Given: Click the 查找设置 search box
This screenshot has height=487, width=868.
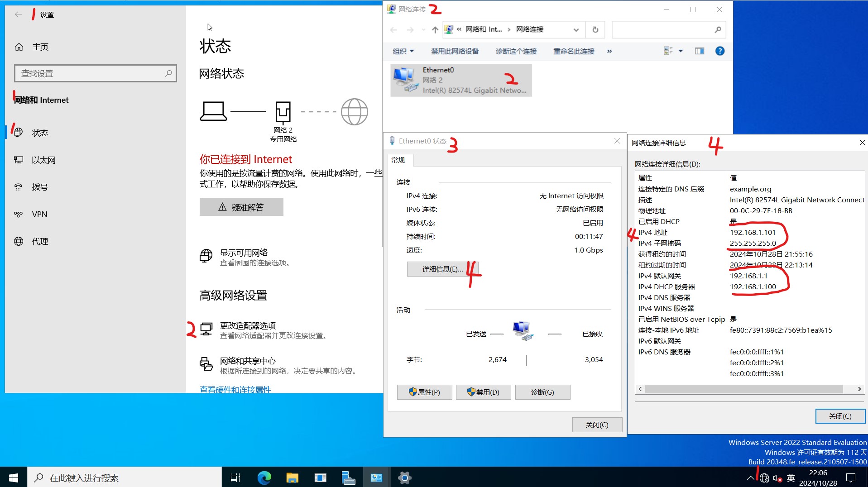Looking at the screenshot, I should pyautogui.click(x=95, y=73).
